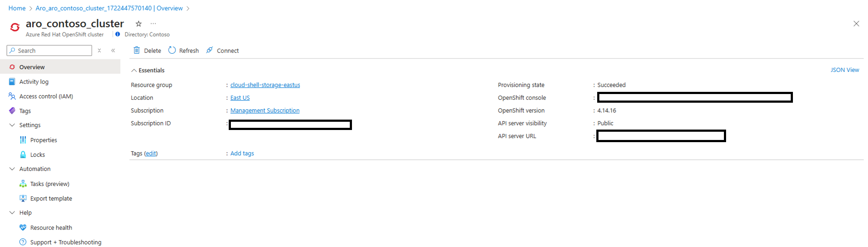Collapse the Help section
Viewport: 868px width, 247px height.
click(12, 213)
